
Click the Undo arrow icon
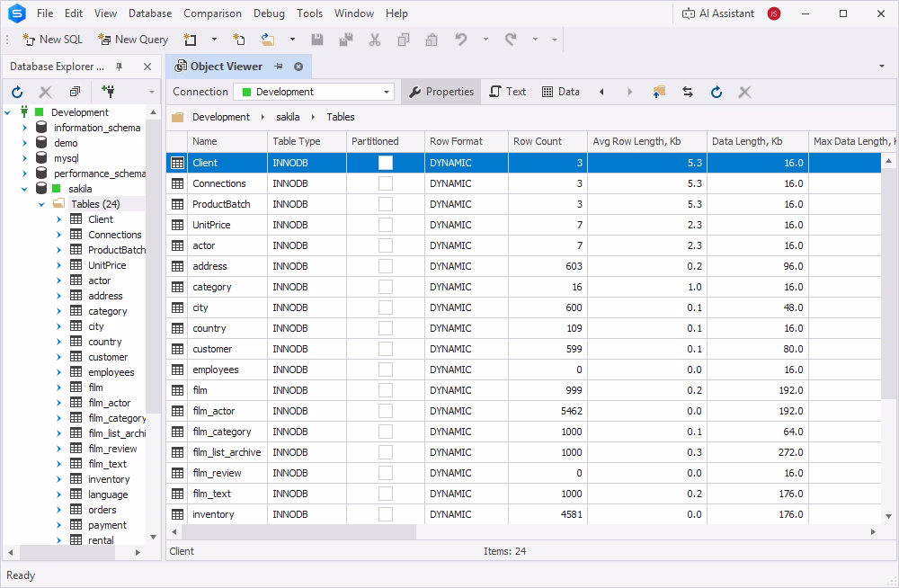point(461,39)
